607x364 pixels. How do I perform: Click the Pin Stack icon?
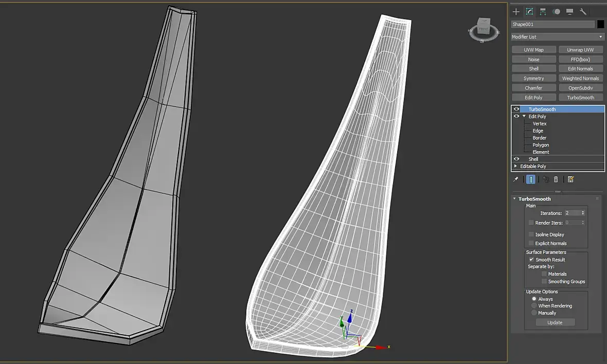(515, 179)
